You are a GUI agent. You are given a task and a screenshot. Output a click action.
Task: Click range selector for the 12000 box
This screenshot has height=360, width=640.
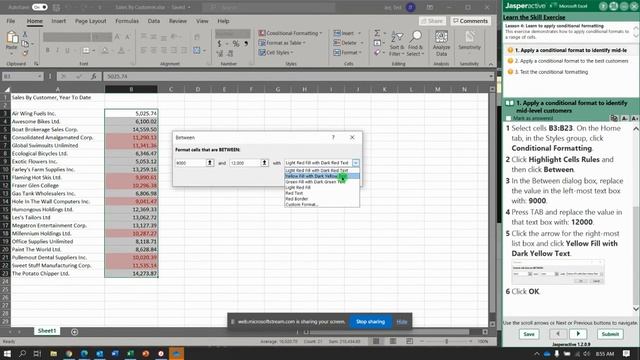click(264, 163)
